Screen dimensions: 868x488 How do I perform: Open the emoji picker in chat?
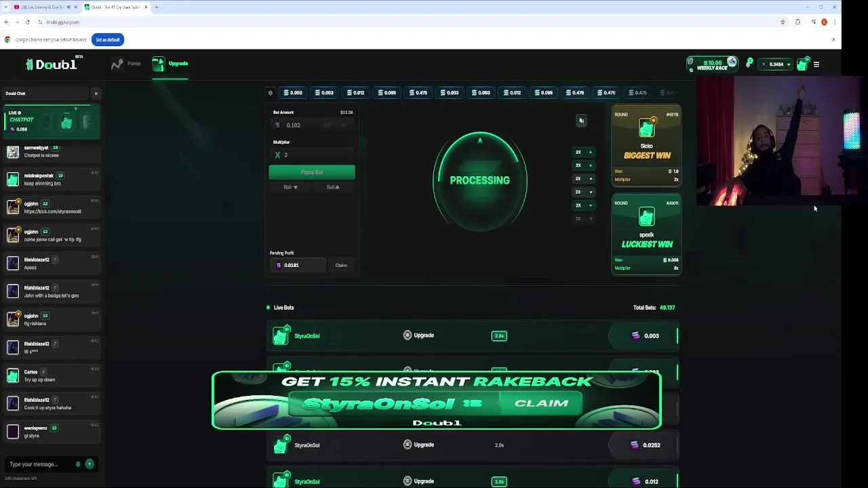pos(78,464)
